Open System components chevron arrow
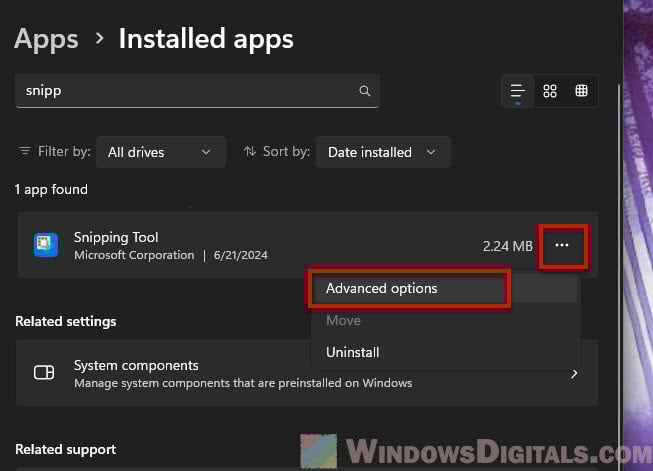Viewport: 653px width, 471px height. 574,374
